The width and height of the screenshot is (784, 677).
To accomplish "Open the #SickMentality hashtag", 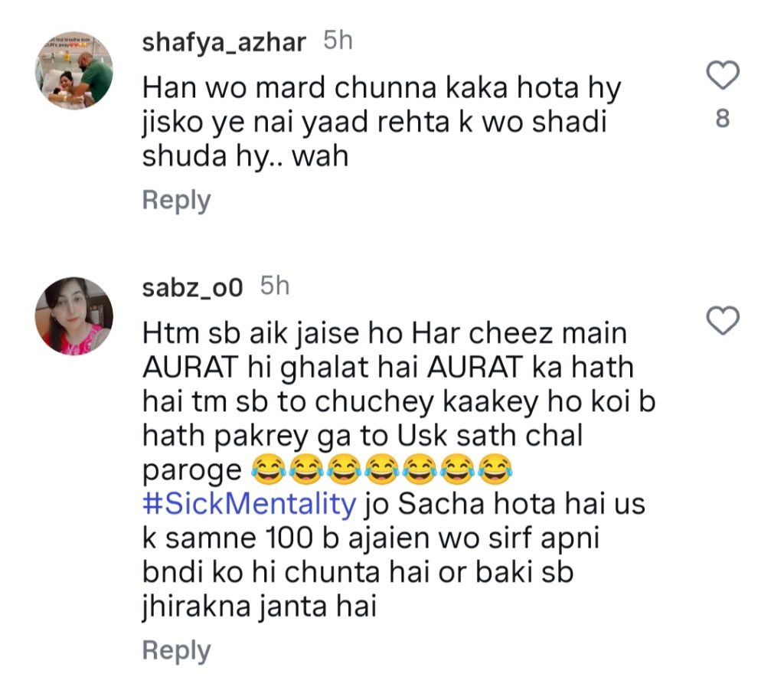I will [250, 507].
